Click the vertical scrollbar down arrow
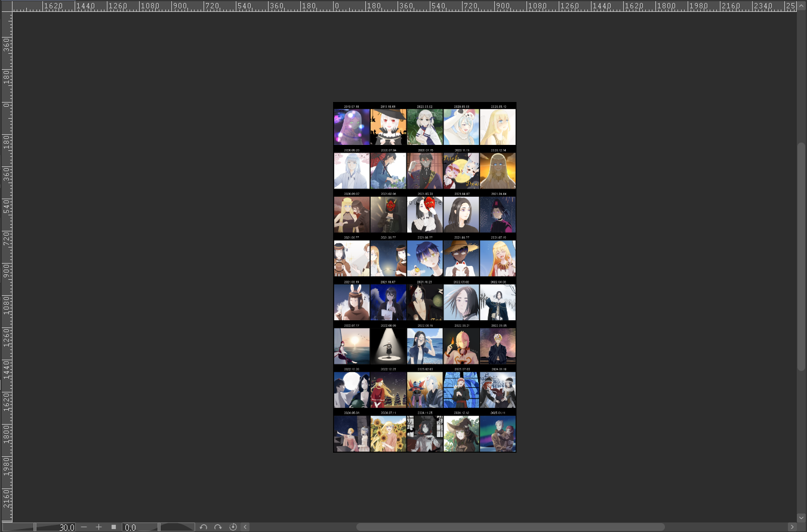The image size is (807, 532). pyautogui.click(x=802, y=518)
